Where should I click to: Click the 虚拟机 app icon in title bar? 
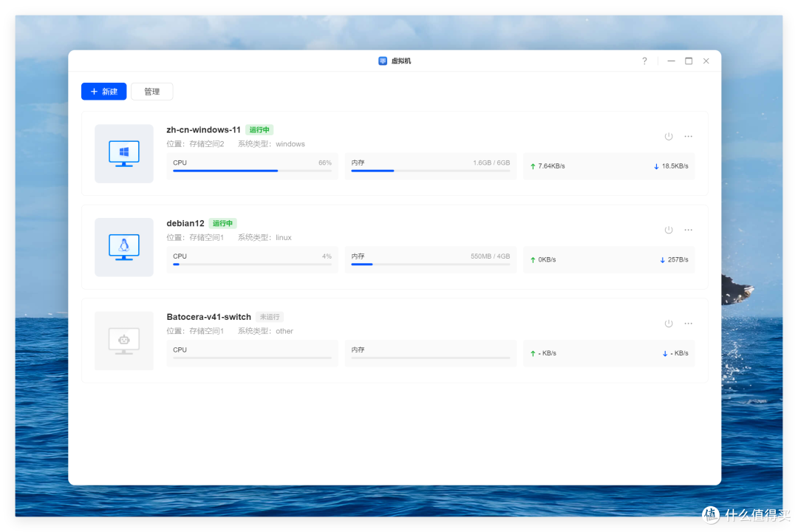(x=383, y=61)
